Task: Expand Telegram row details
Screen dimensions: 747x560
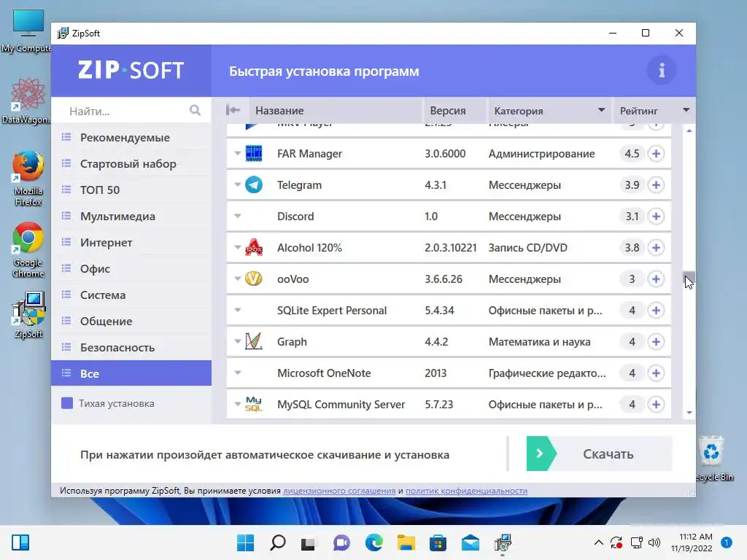Action: [237, 184]
